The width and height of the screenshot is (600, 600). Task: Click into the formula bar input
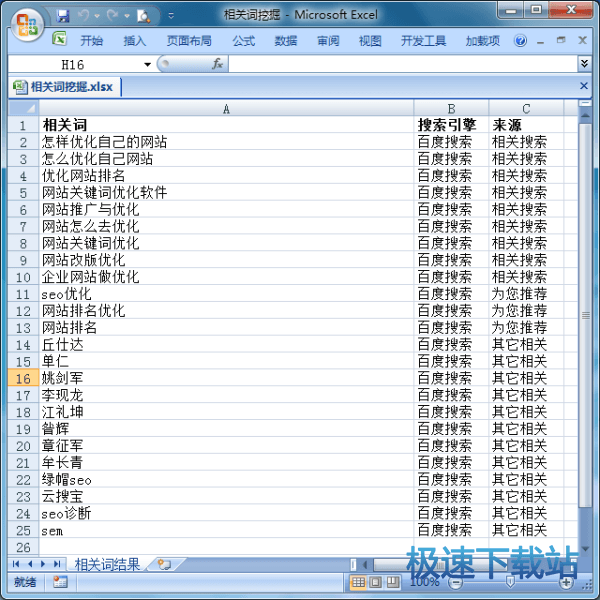pyautogui.click(x=402, y=64)
